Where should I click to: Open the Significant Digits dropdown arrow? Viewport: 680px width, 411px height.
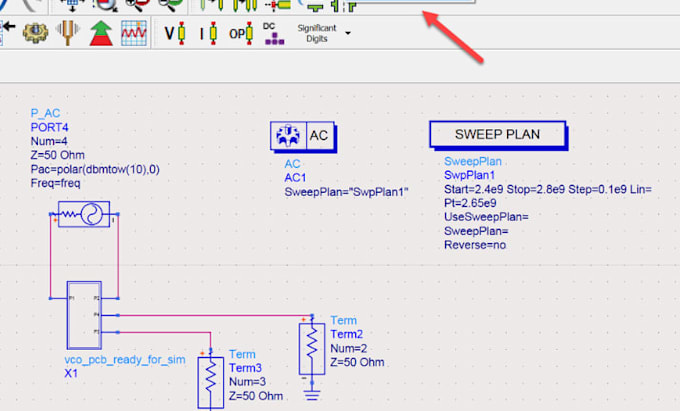point(348,33)
